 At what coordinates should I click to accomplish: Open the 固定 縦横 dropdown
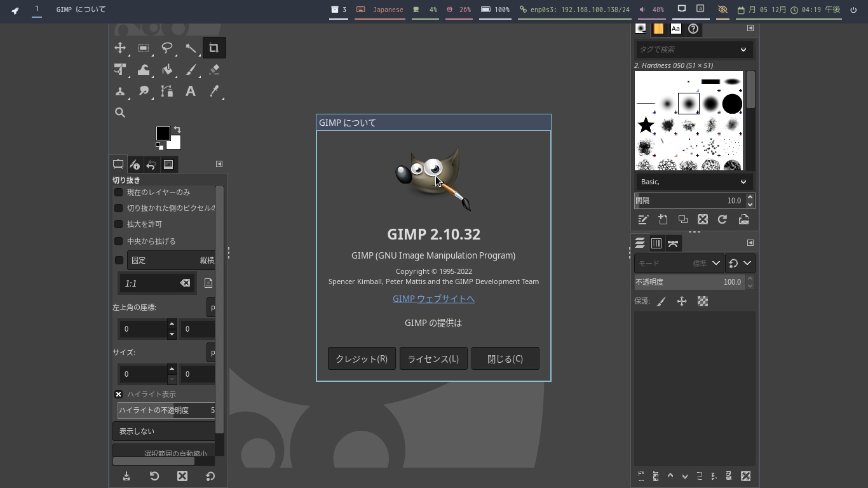171,260
